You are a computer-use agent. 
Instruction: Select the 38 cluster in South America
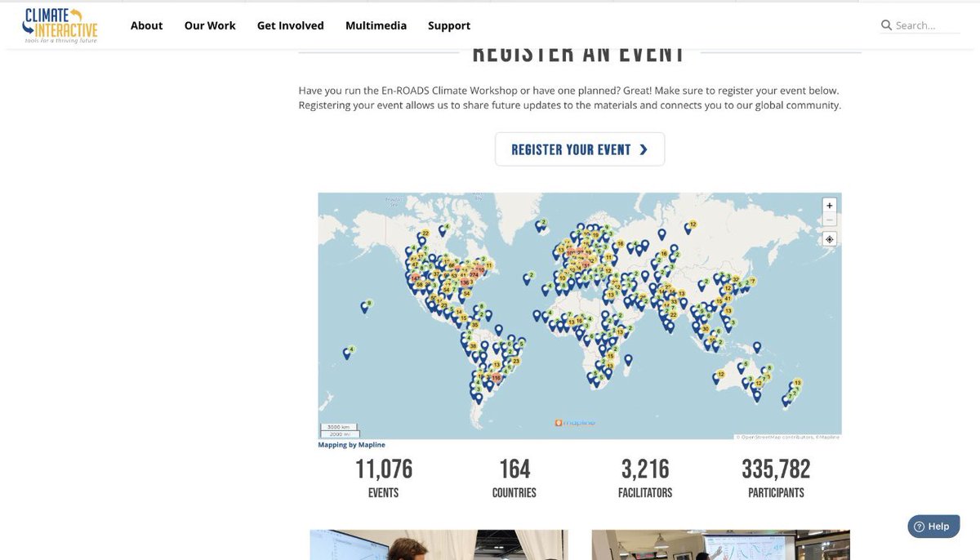(474, 346)
